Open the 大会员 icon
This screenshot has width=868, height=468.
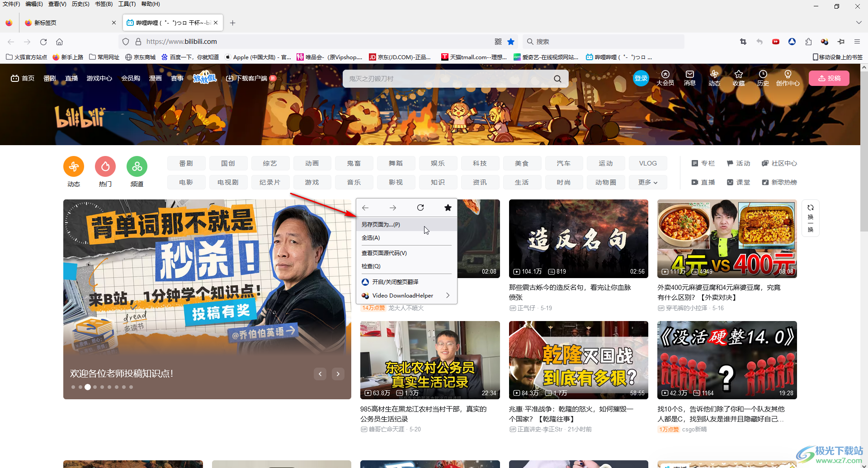pyautogui.click(x=665, y=78)
